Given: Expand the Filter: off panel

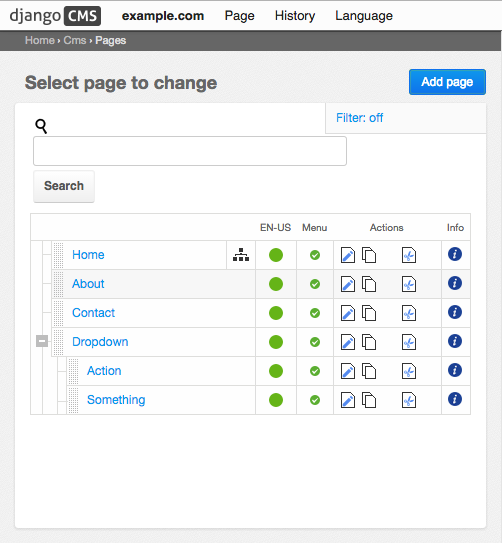Looking at the screenshot, I should [359, 118].
